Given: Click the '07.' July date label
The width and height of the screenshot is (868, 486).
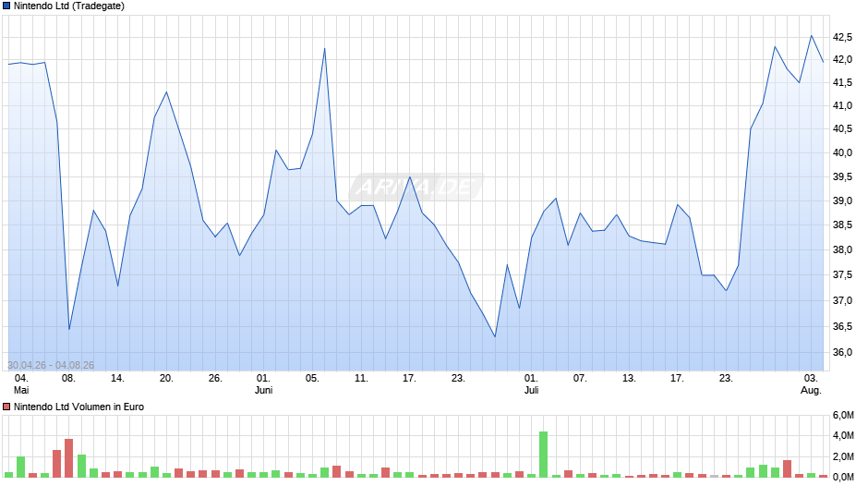Looking at the screenshot, I should pos(580,379).
